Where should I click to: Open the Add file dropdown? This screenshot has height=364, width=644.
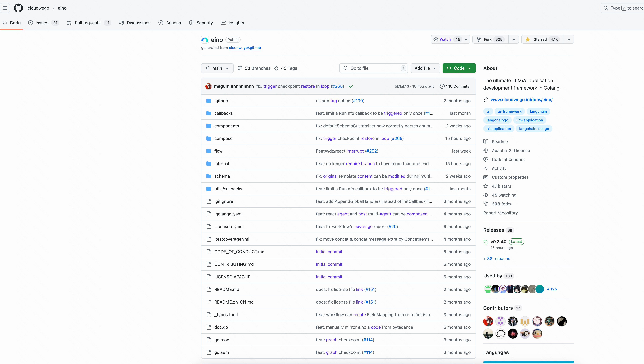pos(425,68)
